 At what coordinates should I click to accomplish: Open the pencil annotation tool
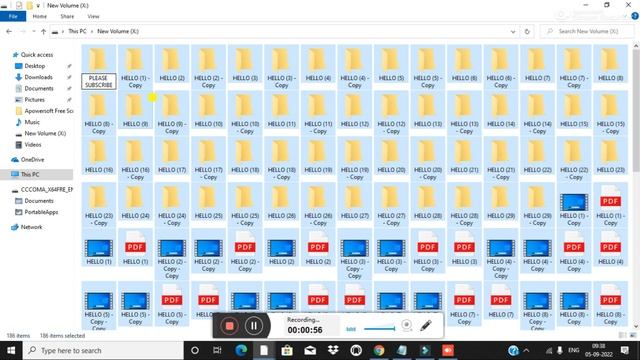tap(426, 325)
